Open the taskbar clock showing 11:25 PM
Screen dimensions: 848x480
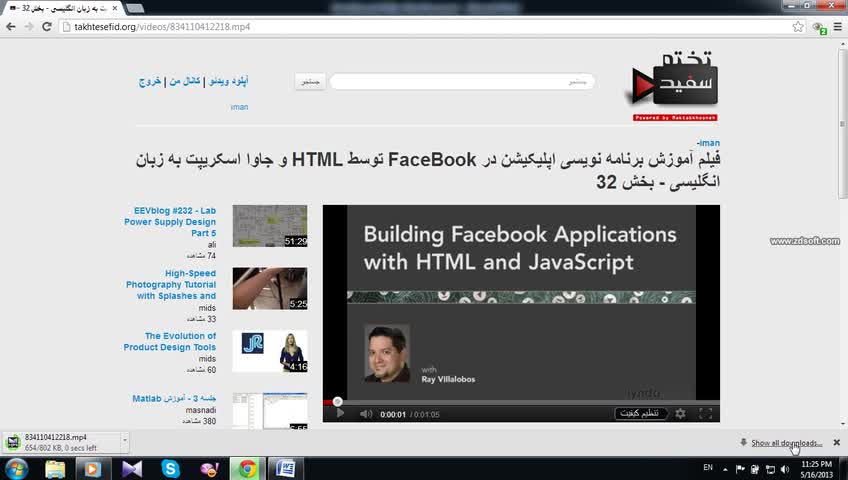point(816,469)
